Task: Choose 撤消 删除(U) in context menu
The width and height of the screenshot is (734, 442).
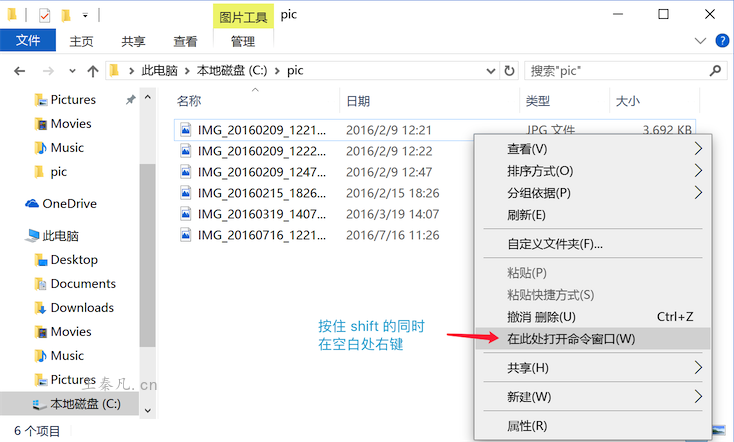Action: tap(593, 317)
